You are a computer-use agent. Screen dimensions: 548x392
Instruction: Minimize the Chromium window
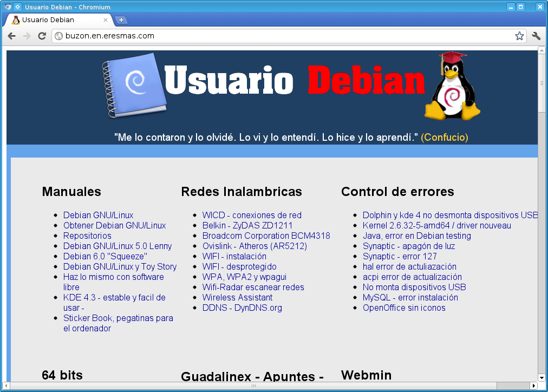(x=511, y=7)
